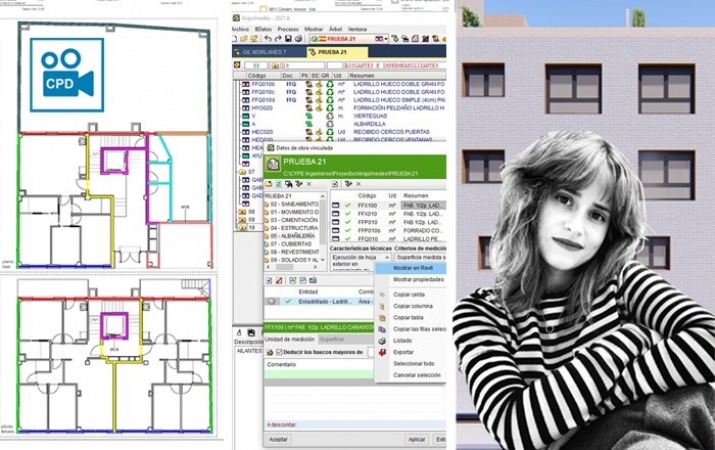Click the Aplicar button
715x450 pixels.
tap(416, 439)
